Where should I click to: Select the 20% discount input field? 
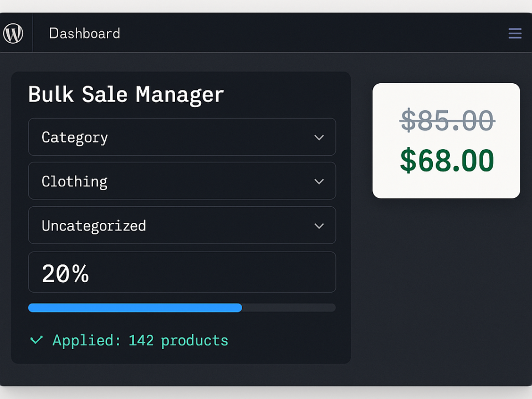[182, 272]
